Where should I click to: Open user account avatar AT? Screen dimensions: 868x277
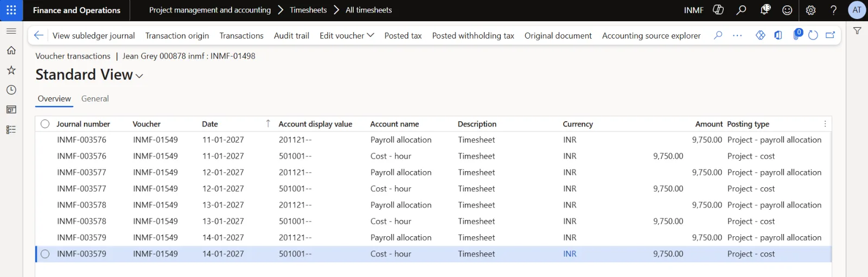click(x=857, y=10)
